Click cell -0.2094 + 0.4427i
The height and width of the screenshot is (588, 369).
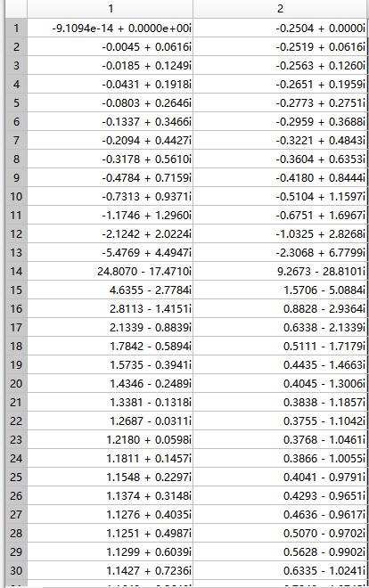point(111,140)
